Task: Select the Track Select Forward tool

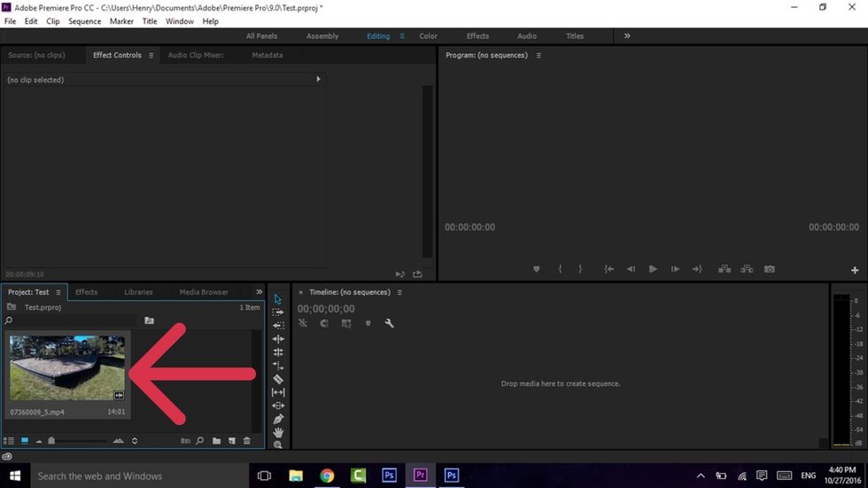Action: coord(278,312)
